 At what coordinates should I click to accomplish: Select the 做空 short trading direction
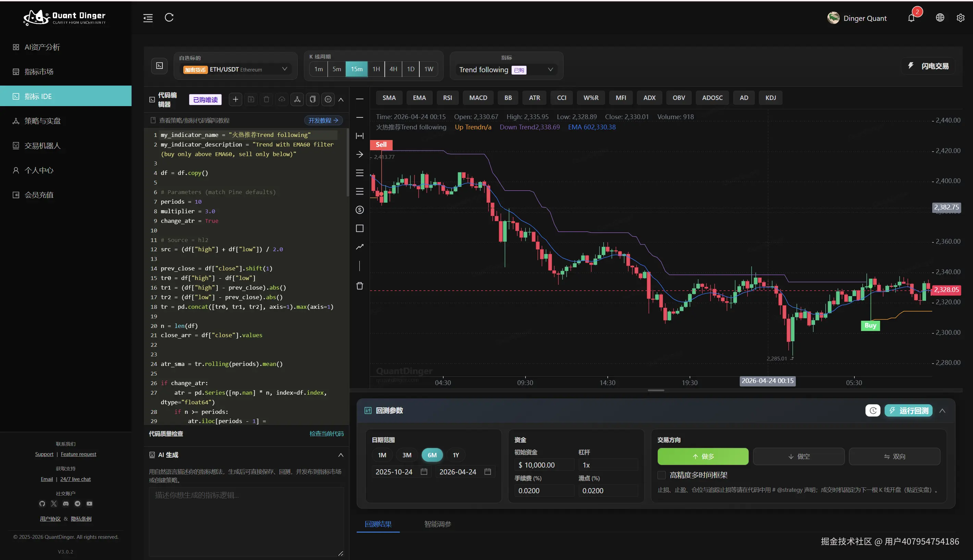pos(798,457)
